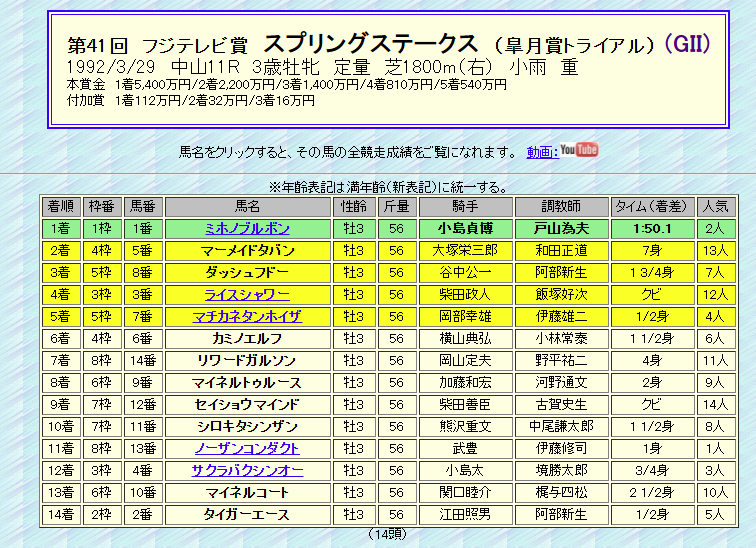
Task: Click the スプリングステークス race title
Action: [370, 44]
